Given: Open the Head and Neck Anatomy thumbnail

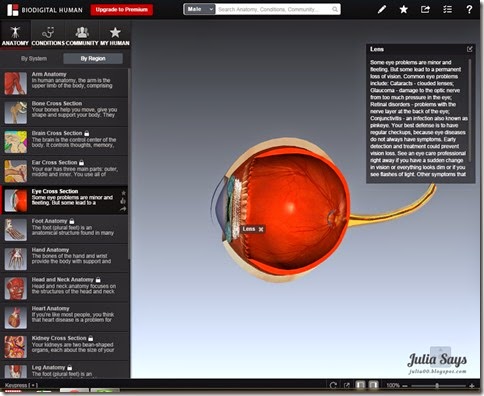Looking at the screenshot, I should click(x=16, y=288).
